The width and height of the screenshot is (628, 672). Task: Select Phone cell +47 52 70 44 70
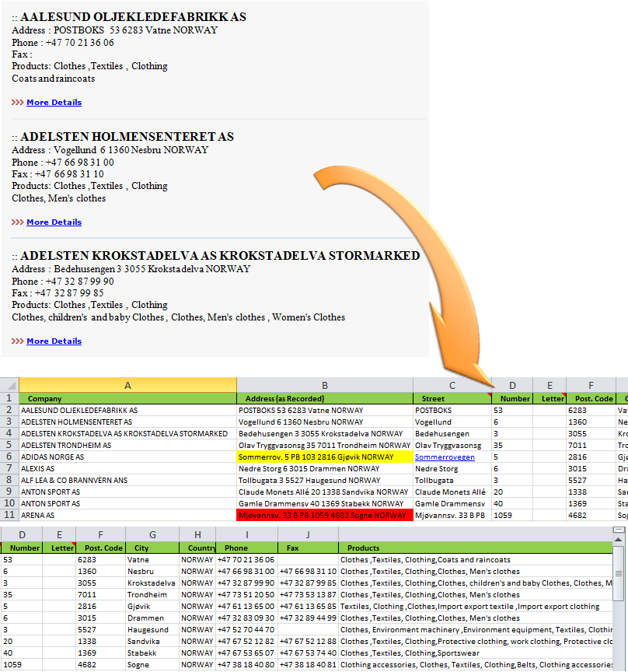click(x=246, y=629)
